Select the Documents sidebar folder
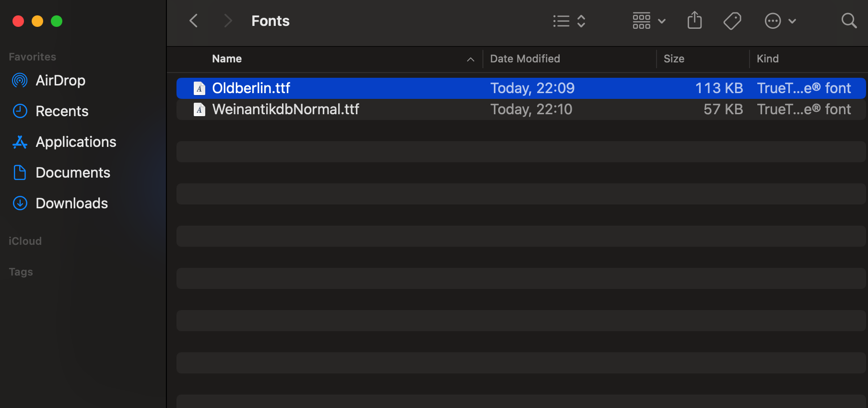This screenshot has width=868, height=408. (x=73, y=172)
